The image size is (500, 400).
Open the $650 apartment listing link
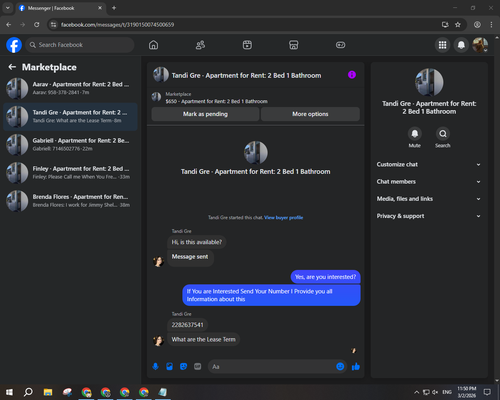coord(217,101)
